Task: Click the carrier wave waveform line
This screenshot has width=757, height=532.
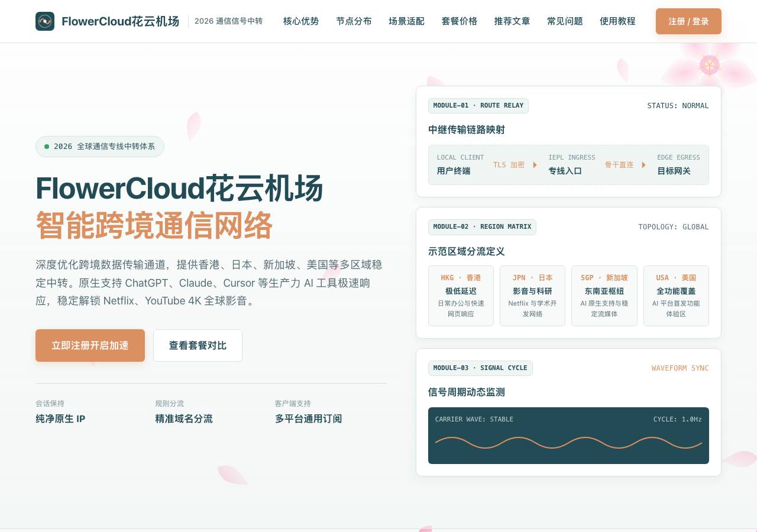Action: click(x=568, y=443)
